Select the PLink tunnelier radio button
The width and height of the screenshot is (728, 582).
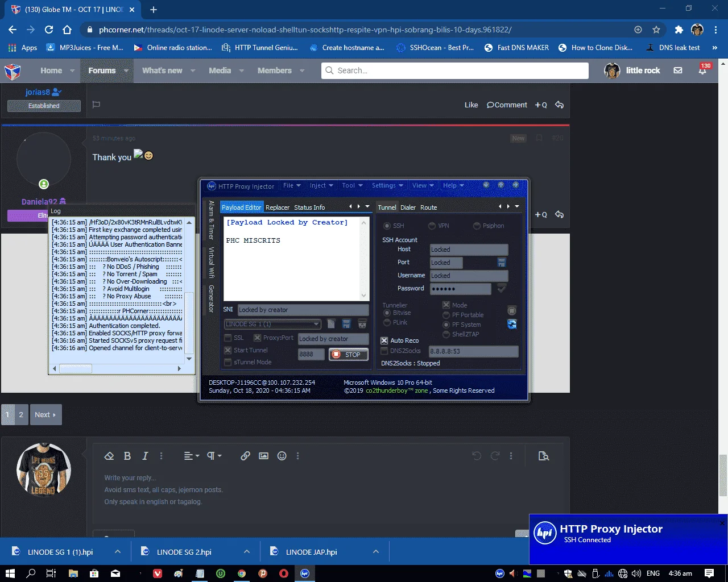[x=387, y=322]
